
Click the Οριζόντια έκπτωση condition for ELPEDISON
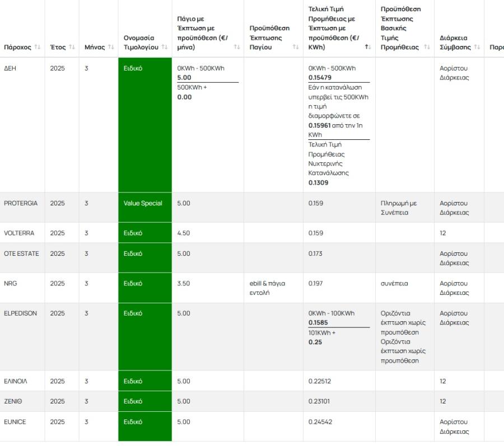click(x=403, y=336)
